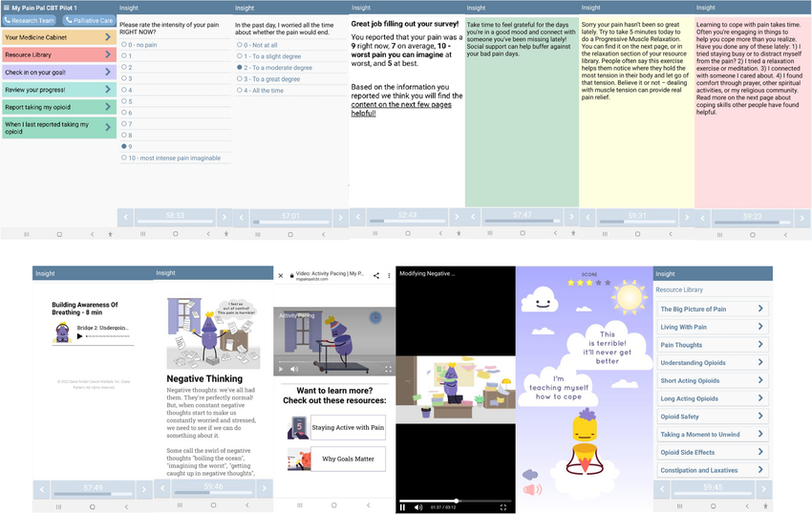Select pain intensity rating 5
812x514 pixels.
click(x=124, y=101)
